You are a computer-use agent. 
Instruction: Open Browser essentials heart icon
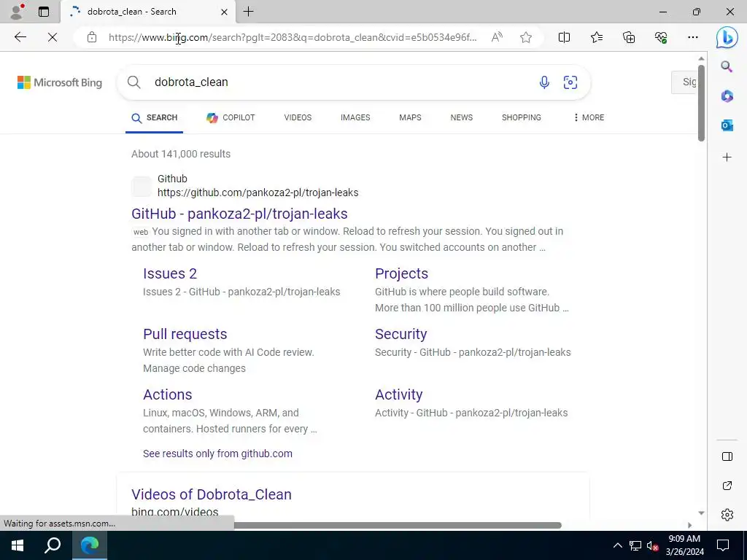point(661,37)
